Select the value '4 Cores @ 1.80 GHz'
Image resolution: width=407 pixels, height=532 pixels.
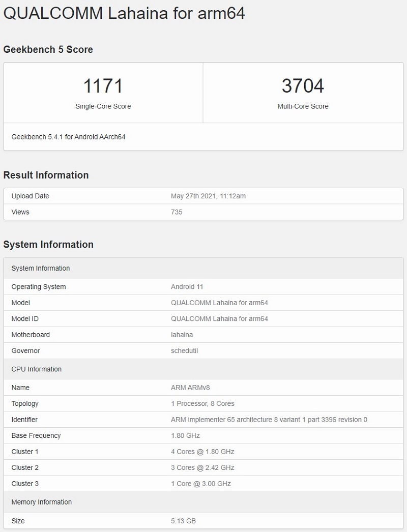[202, 452]
